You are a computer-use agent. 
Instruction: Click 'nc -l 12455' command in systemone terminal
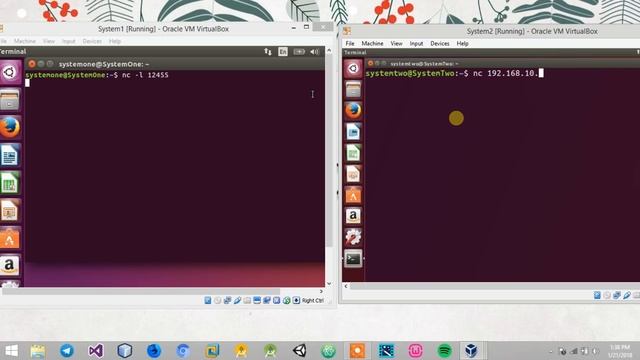coord(145,75)
